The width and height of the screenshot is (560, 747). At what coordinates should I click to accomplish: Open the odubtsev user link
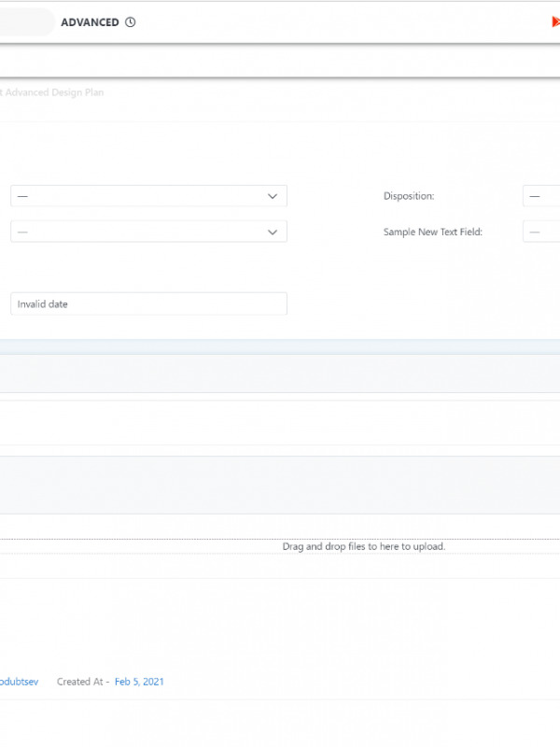pos(19,682)
